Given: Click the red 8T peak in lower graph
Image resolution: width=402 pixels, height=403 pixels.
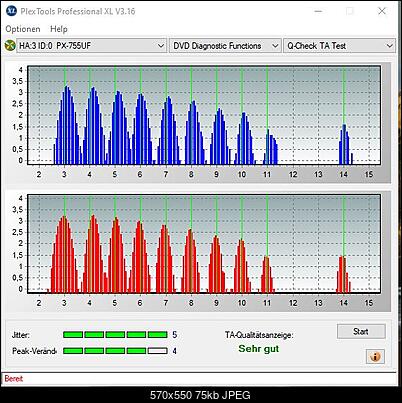Looking at the screenshot, I should point(191,261).
